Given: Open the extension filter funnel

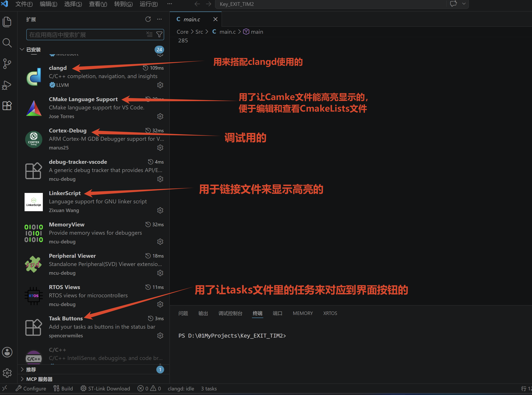Looking at the screenshot, I should [159, 35].
